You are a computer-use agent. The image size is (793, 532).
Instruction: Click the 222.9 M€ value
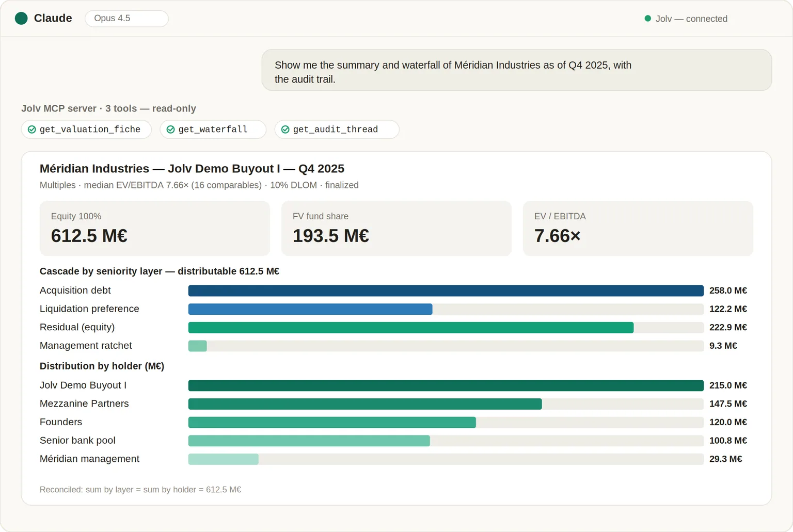728,327
